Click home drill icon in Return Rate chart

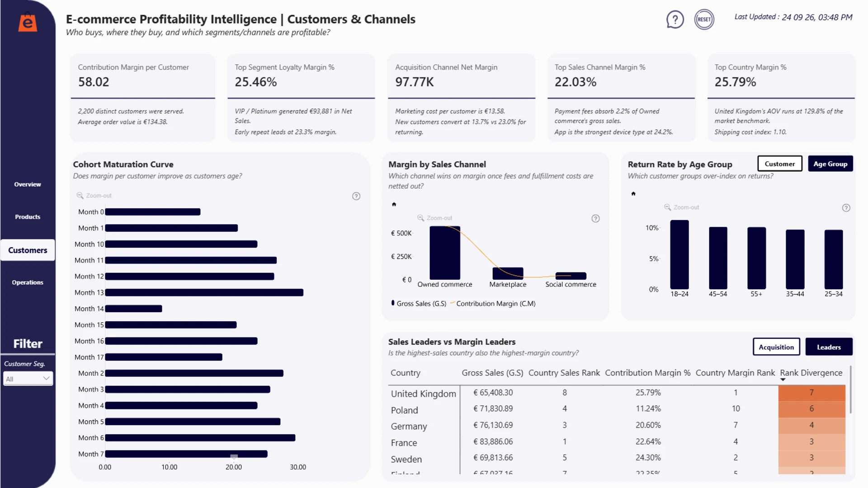(633, 194)
